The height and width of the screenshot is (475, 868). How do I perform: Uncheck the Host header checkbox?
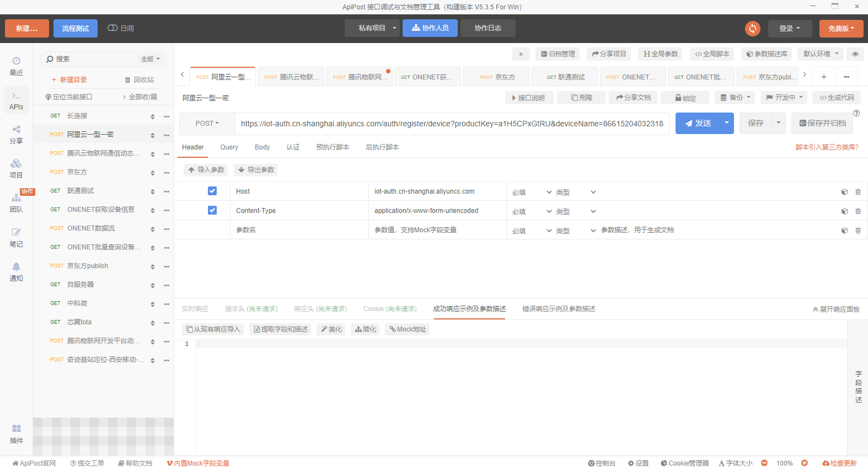click(212, 191)
